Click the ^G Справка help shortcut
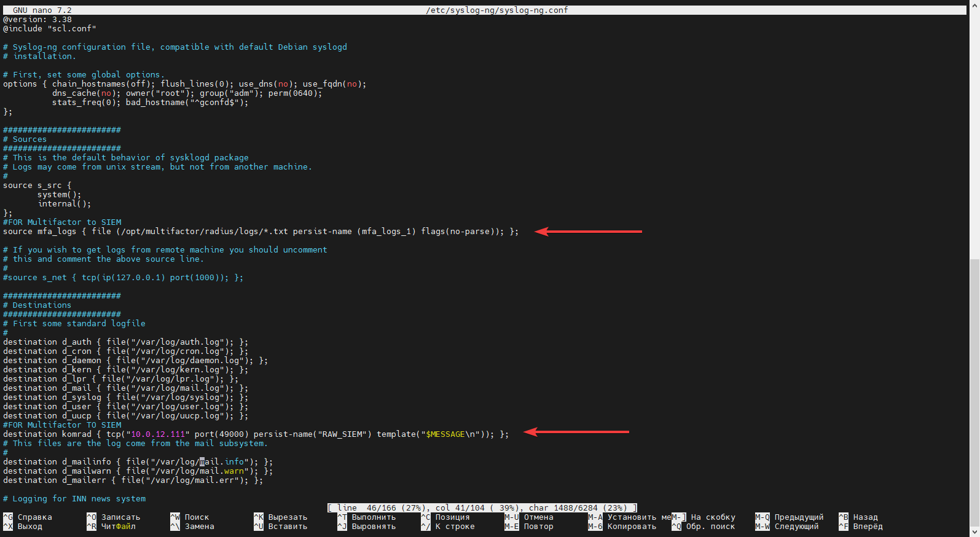 pos(28,517)
